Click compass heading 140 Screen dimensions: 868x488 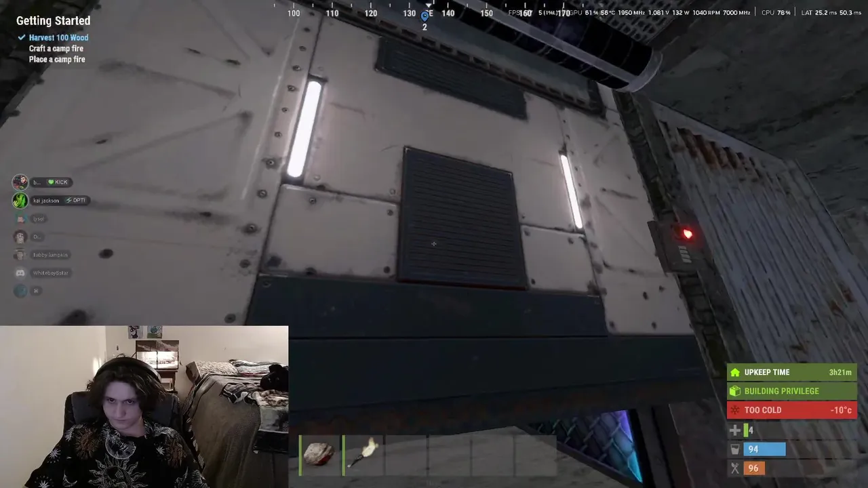tap(448, 14)
